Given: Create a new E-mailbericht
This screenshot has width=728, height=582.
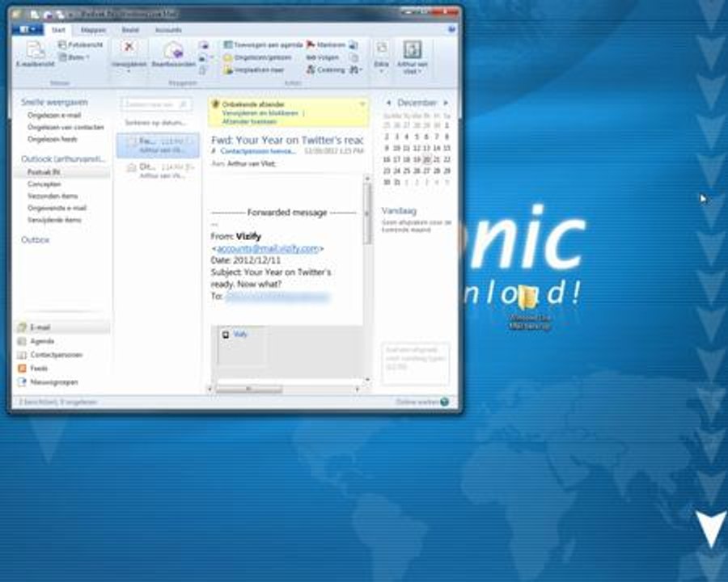Looking at the screenshot, I should pos(36,54).
